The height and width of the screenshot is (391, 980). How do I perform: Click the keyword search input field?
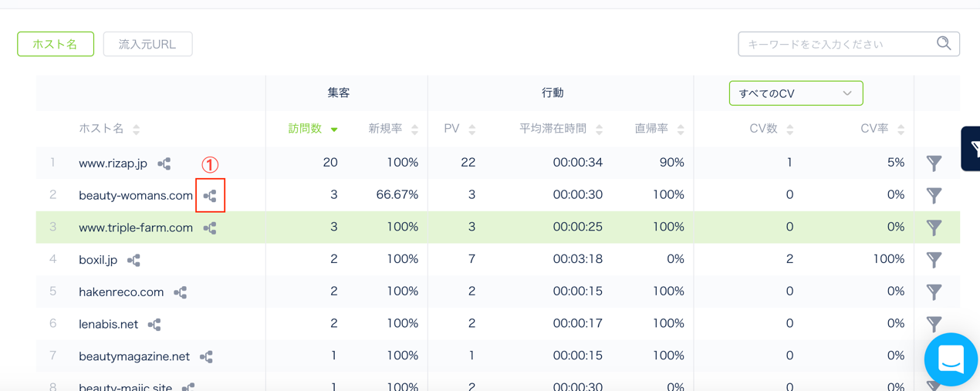click(837, 44)
